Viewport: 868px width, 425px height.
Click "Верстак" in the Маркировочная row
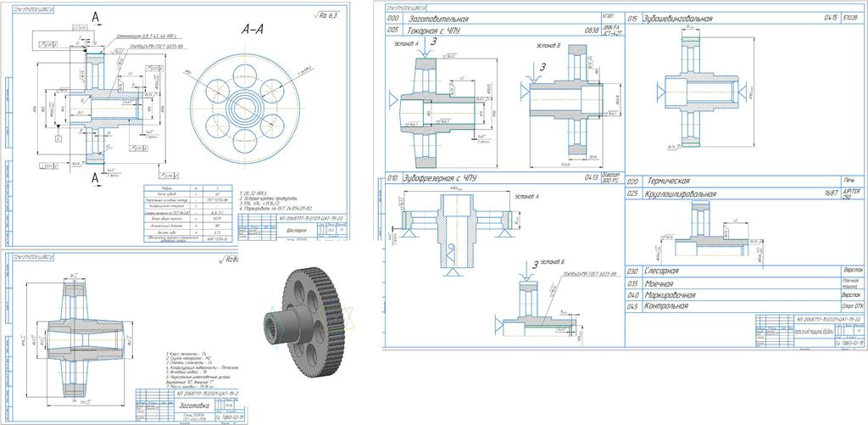(849, 294)
